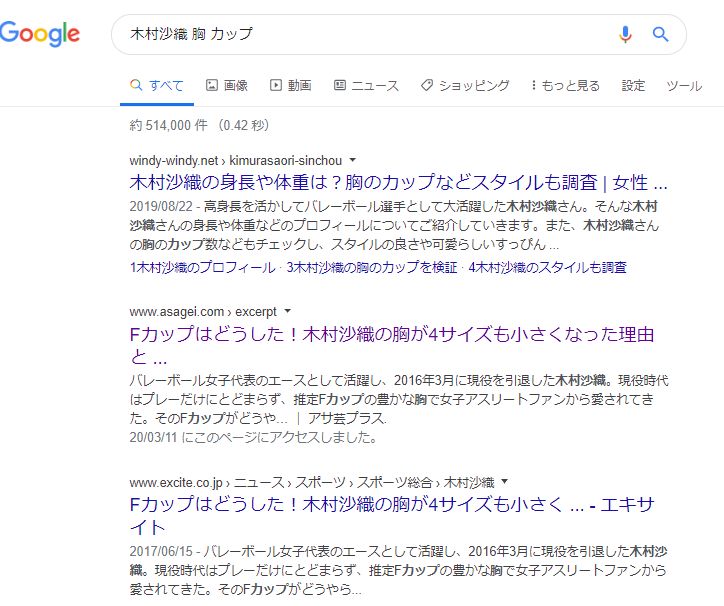Expand dropdown arrow next to excite.co.jp breadcrumb
This screenshot has width=724, height=606.
[505, 481]
